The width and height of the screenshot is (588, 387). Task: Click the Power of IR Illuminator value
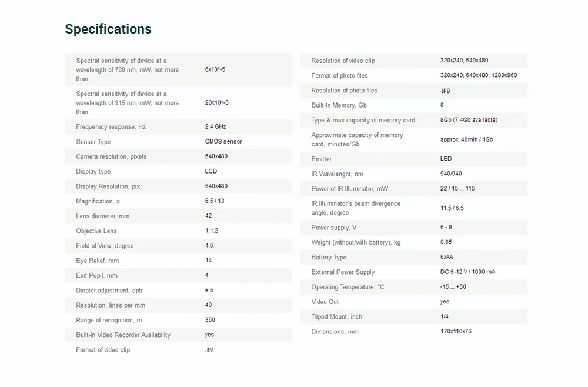pyautogui.click(x=457, y=189)
